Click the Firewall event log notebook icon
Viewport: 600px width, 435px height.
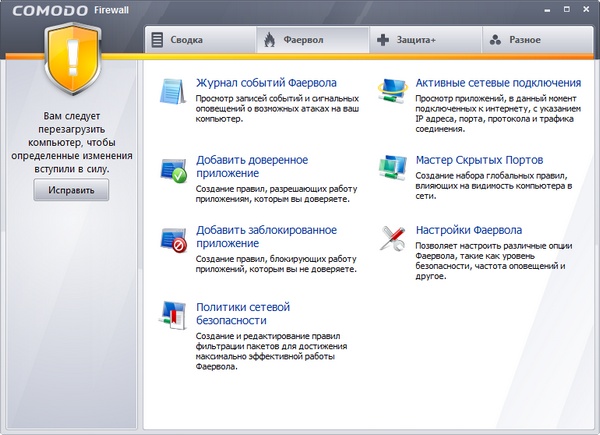coord(173,91)
